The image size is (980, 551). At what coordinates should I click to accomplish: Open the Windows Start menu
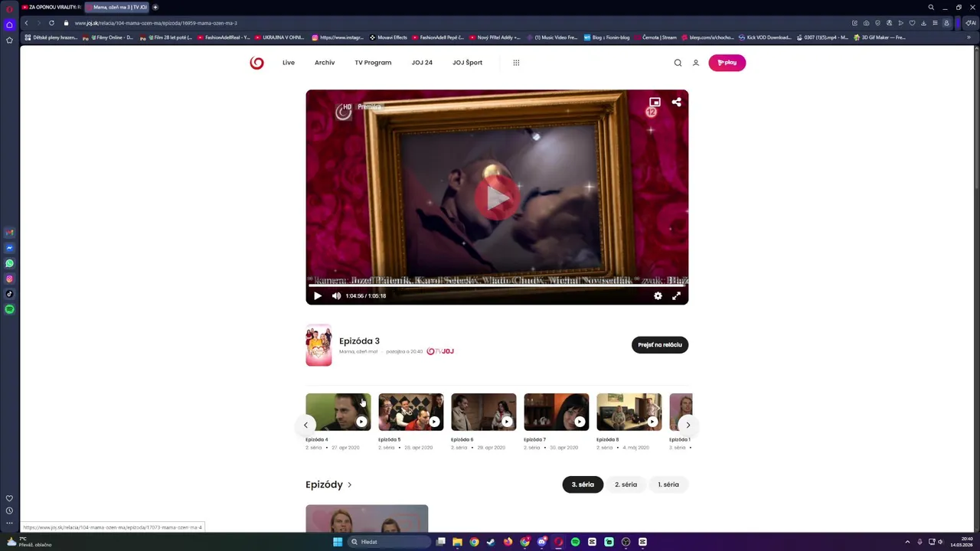coord(338,542)
